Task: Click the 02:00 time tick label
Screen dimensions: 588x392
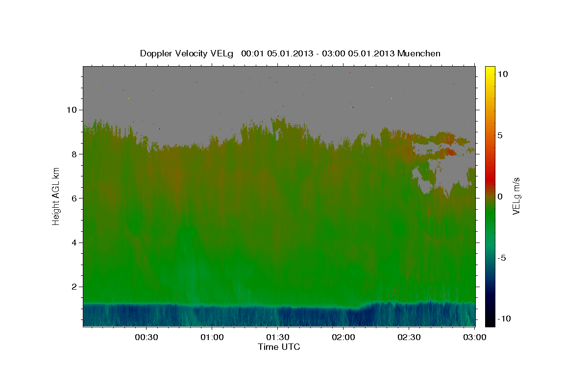Action: pyautogui.click(x=343, y=337)
